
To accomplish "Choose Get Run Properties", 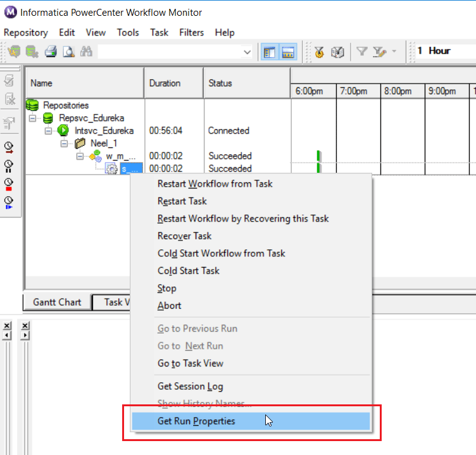I will 251,421.
